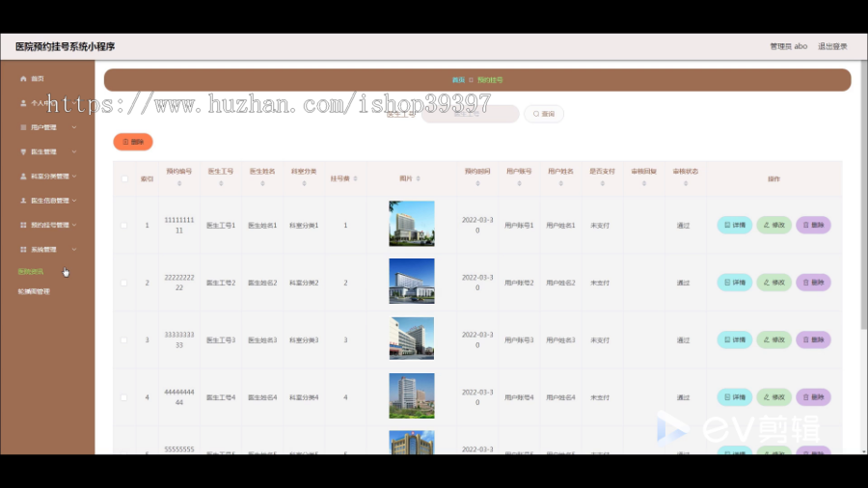The image size is (868, 488).
Task: Expand the 用户管理 chevron
Action: point(74,127)
